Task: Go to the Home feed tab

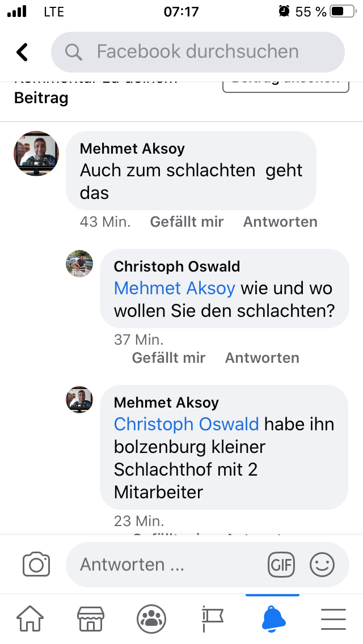Action: point(30,618)
